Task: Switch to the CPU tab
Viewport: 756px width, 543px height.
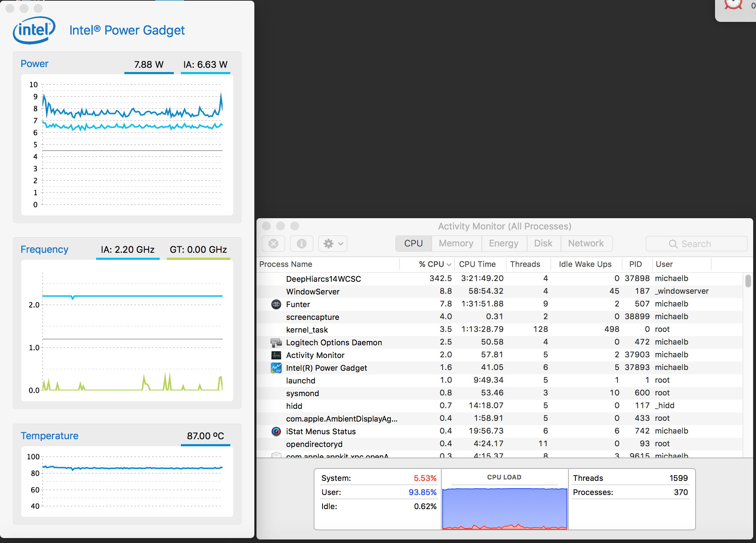Action: [x=414, y=244]
